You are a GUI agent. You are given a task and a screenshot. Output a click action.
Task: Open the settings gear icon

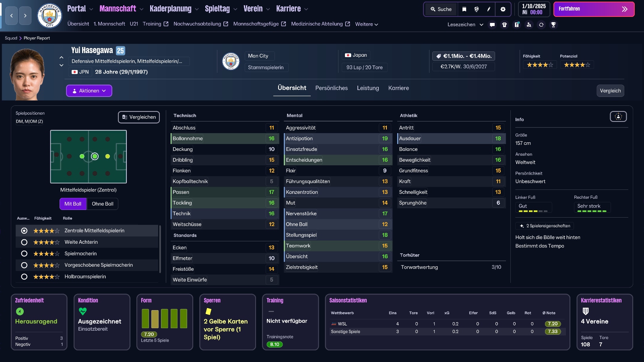coord(503,9)
